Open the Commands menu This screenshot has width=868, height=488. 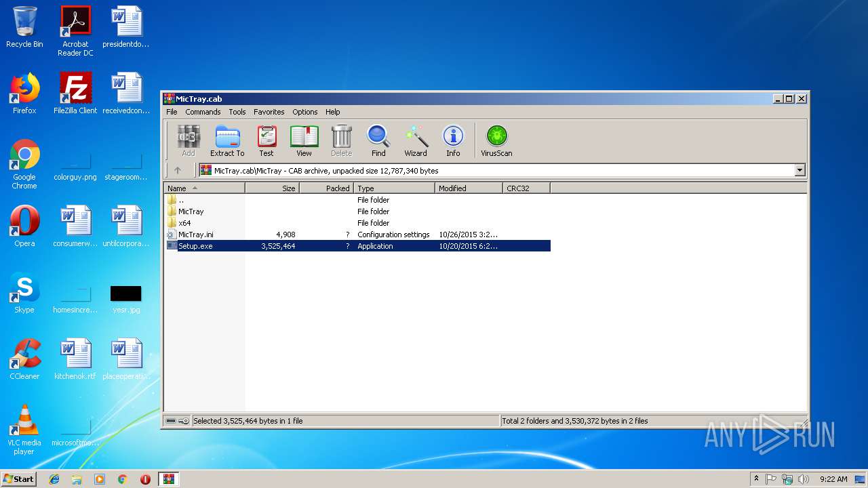pos(203,112)
